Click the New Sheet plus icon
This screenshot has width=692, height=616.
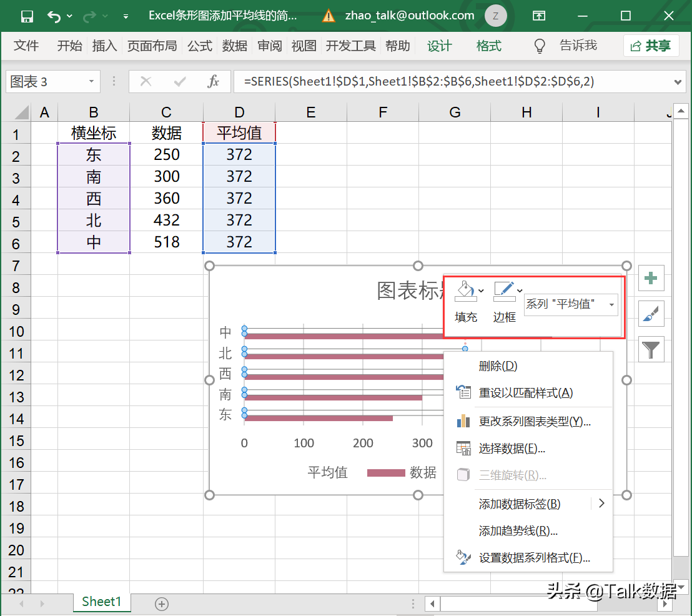(x=162, y=604)
